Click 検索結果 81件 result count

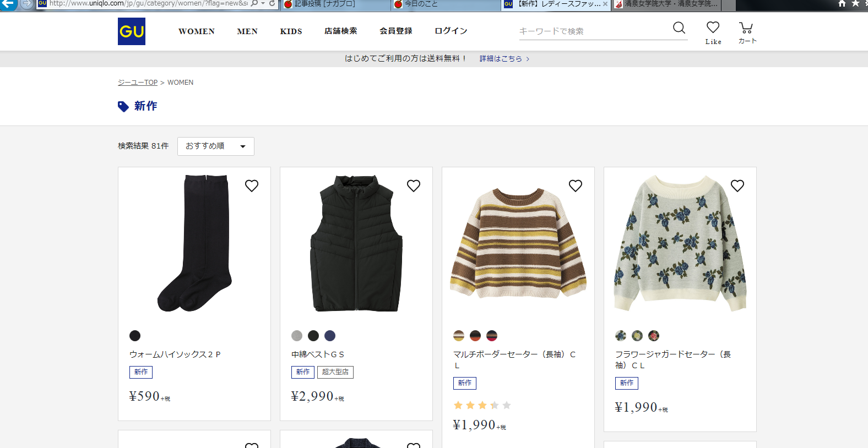143,146
